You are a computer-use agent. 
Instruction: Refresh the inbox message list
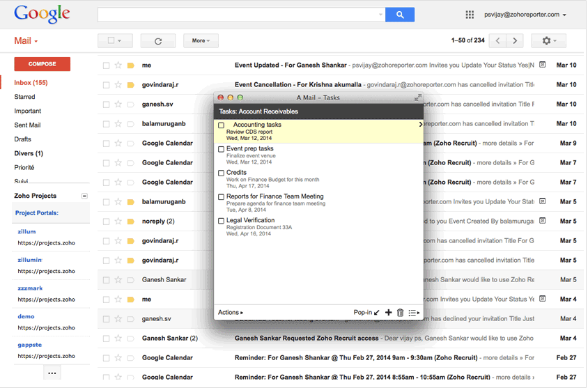[x=158, y=41]
